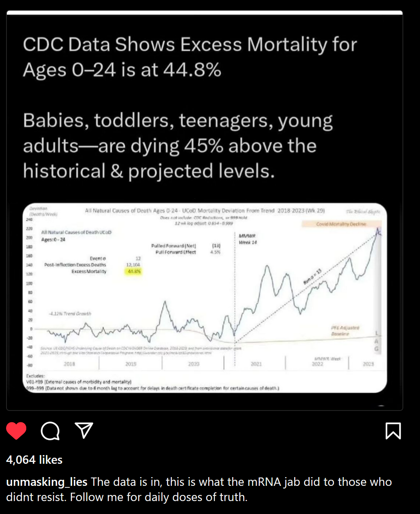The height and width of the screenshot is (514, 420).
Task: Click the 2023 year label on chart
Action: click(x=368, y=364)
